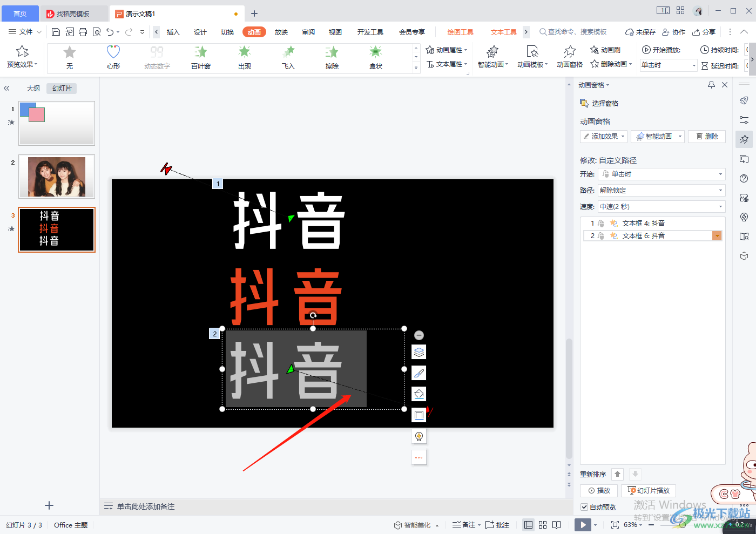Open the 切换 ribbon tab
The width and height of the screenshot is (756, 534).
pyautogui.click(x=227, y=32)
